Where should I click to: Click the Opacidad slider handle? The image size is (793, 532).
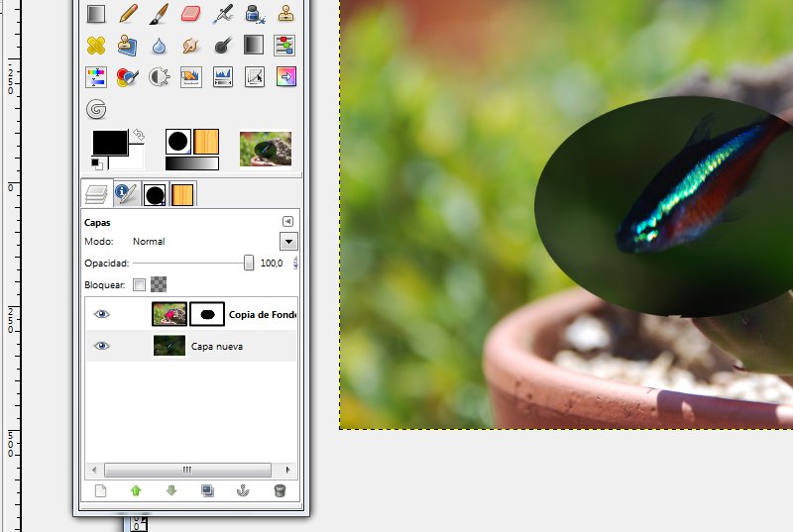pyautogui.click(x=249, y=263)
